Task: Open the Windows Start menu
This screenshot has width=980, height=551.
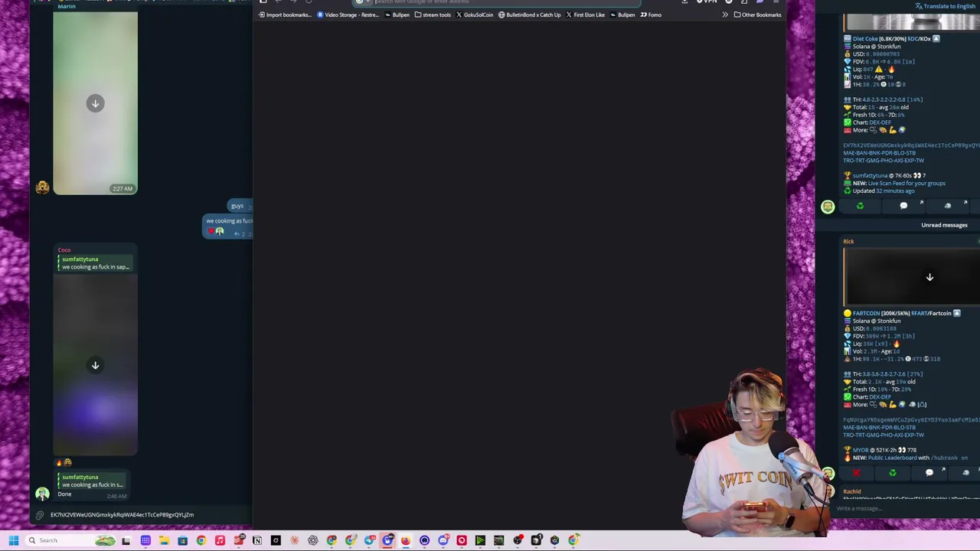Action: pyautogui.click(x=13, y=540)
